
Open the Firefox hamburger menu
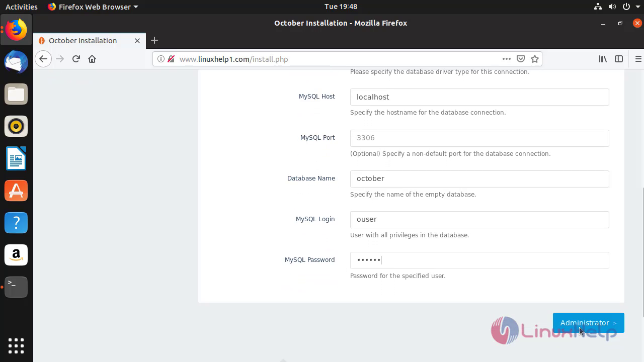pos(638,59)
